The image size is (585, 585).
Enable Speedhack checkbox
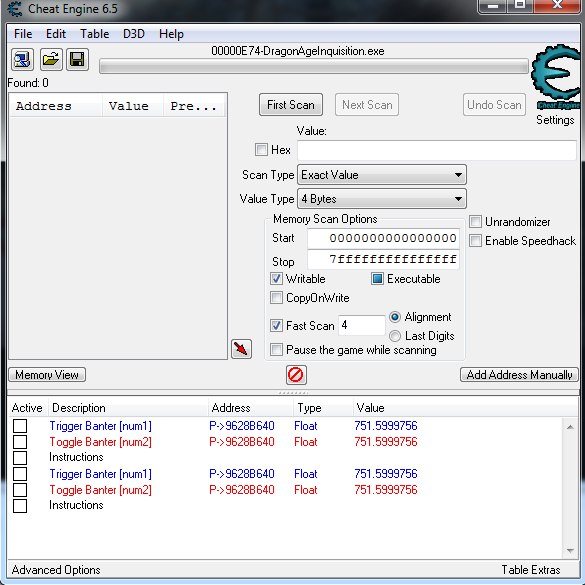pos(475,241)
